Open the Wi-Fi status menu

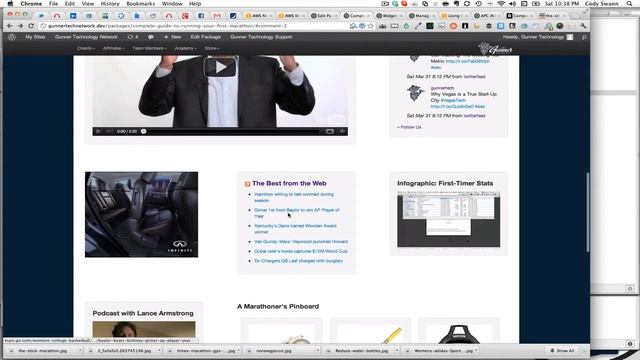501,4
